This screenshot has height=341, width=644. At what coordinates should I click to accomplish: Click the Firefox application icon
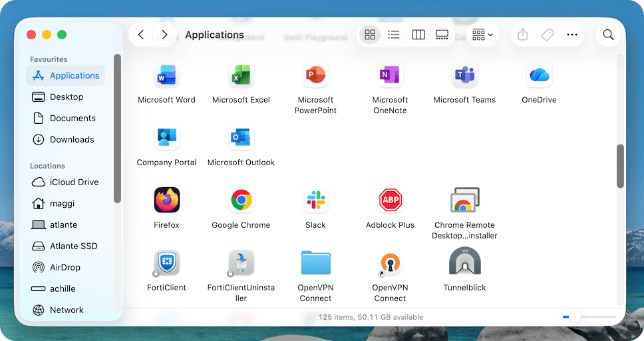[166, 200]
